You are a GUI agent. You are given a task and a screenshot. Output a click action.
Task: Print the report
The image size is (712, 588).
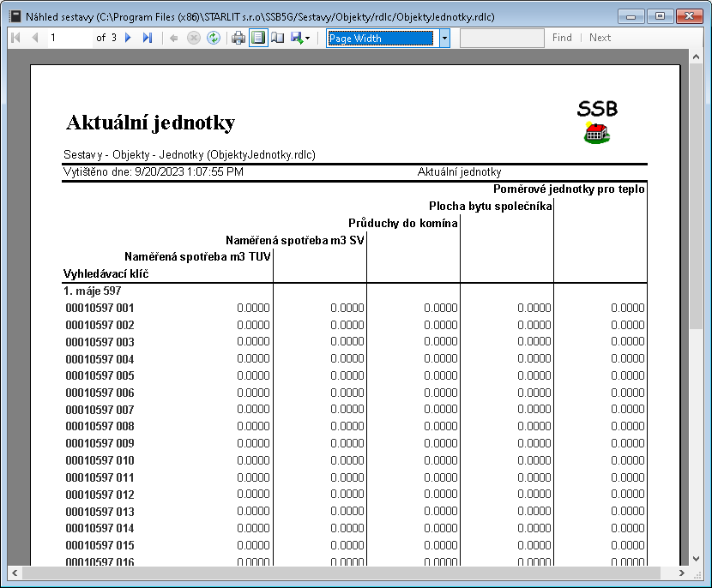[238, 38]
